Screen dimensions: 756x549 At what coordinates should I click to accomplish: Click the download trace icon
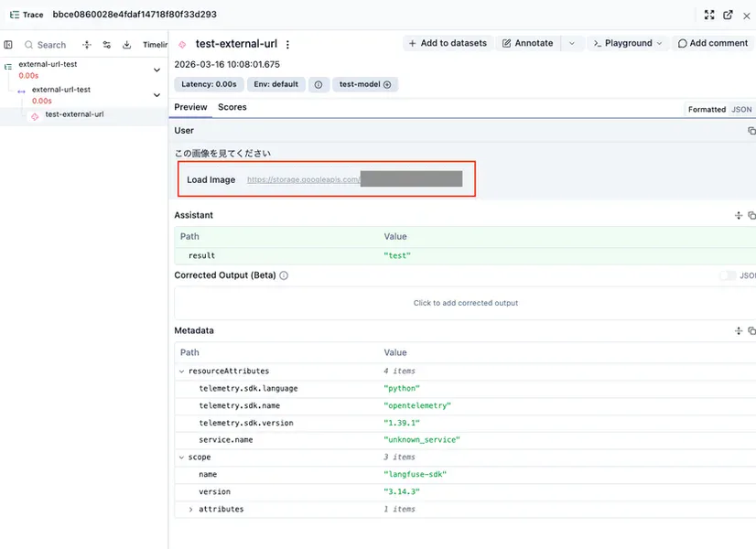click(x=126, y=44)
